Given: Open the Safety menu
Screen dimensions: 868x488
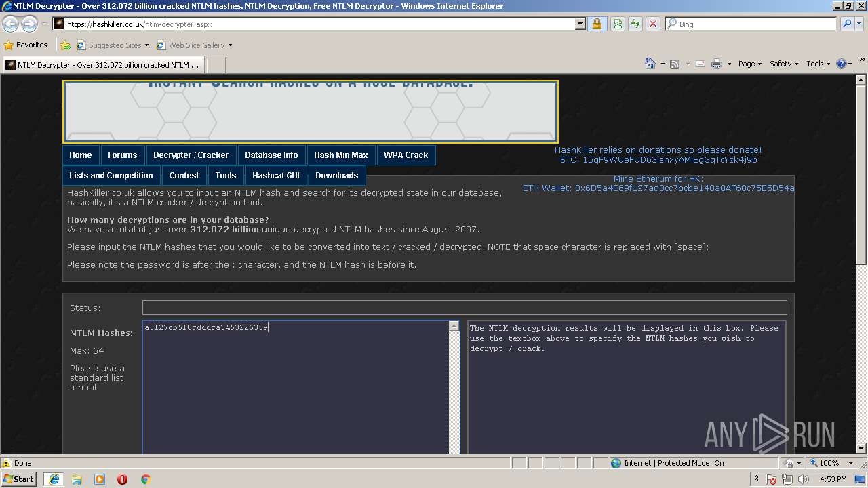Looking at the screenshot, I should click(784, 64).
